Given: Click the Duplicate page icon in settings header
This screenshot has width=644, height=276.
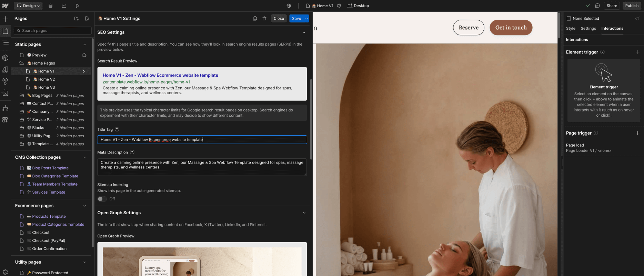Looking at the screenshot, I should 255,19.
